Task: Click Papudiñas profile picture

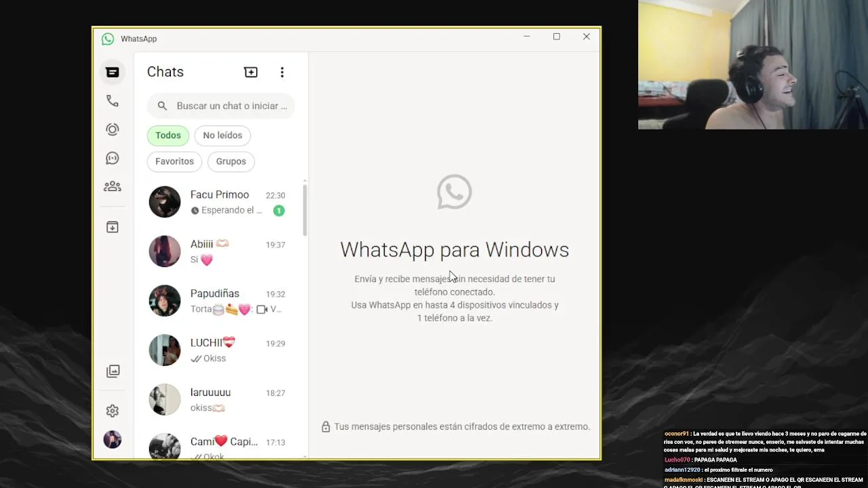Action: (165, 301)
